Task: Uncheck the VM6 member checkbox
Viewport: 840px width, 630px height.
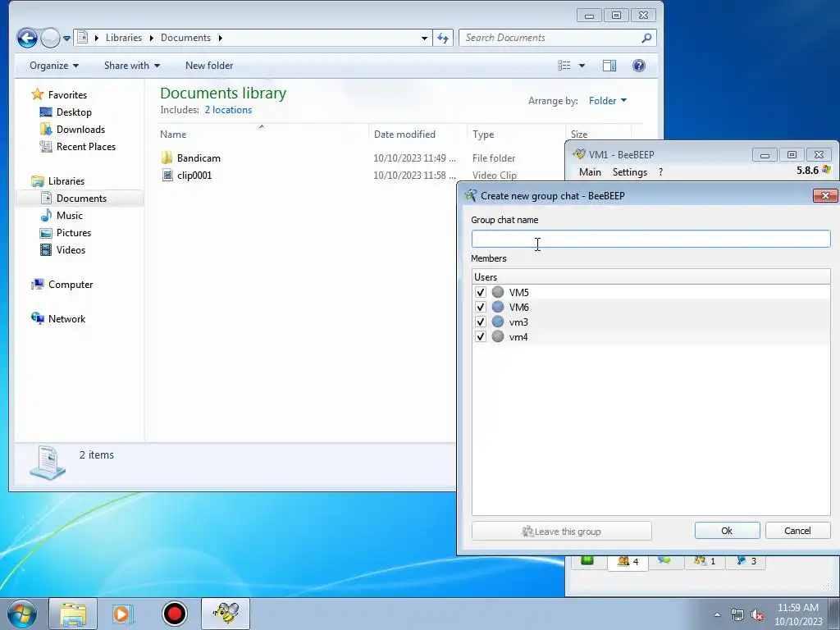Action: pos(480,307)
